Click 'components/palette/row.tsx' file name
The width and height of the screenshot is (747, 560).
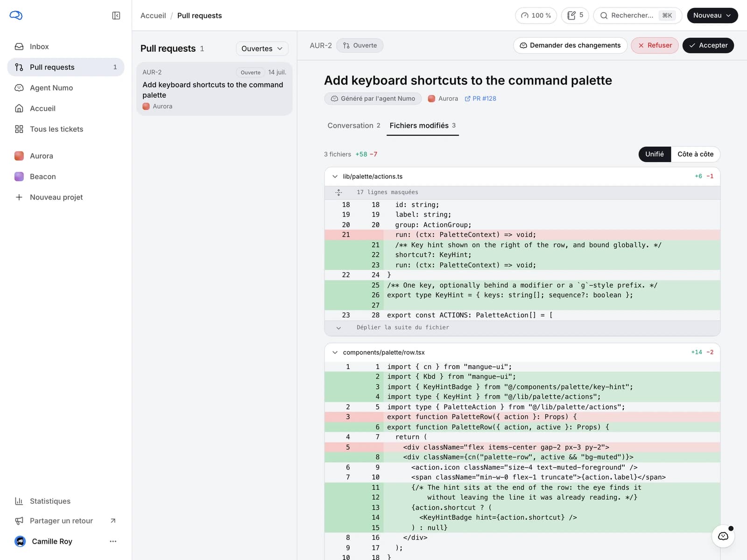[x=384, y=352]
